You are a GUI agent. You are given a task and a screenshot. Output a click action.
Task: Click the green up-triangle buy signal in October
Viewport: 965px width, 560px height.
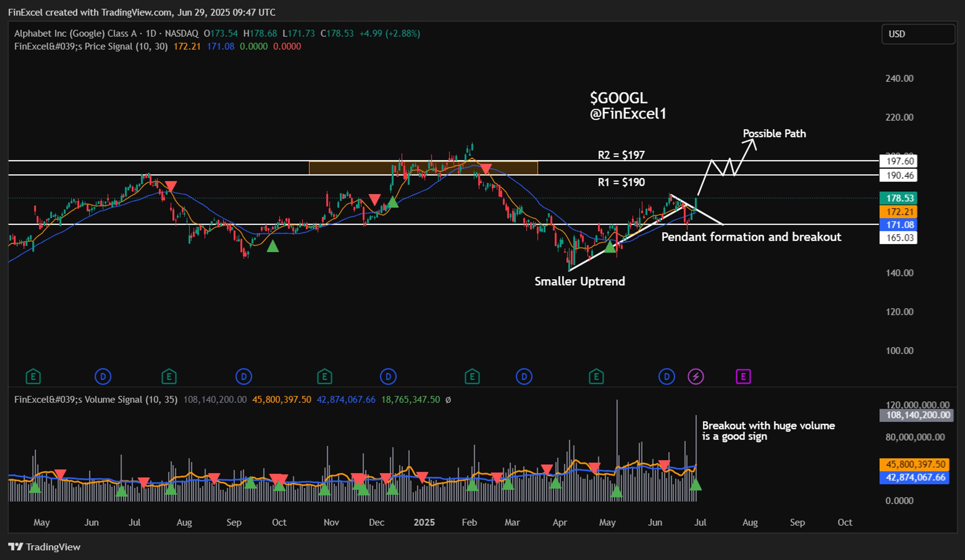coord(273,246)
